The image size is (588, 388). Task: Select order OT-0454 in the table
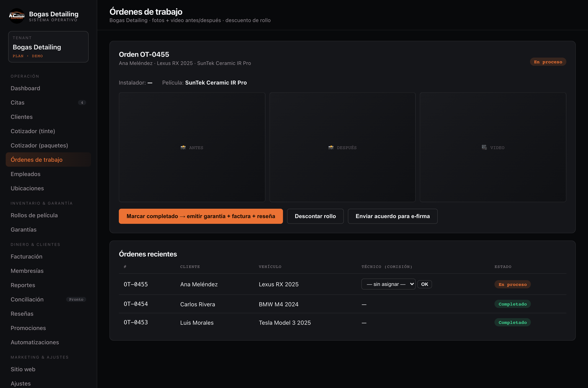click(x=136, y=304)
